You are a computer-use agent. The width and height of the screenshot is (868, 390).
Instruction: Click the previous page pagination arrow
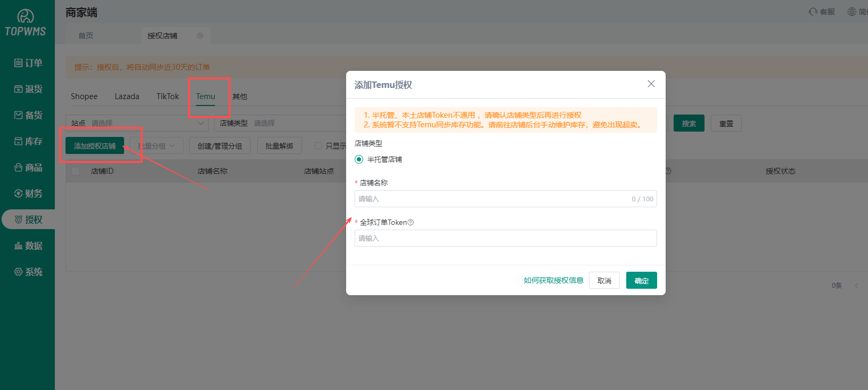coord(856,286)
